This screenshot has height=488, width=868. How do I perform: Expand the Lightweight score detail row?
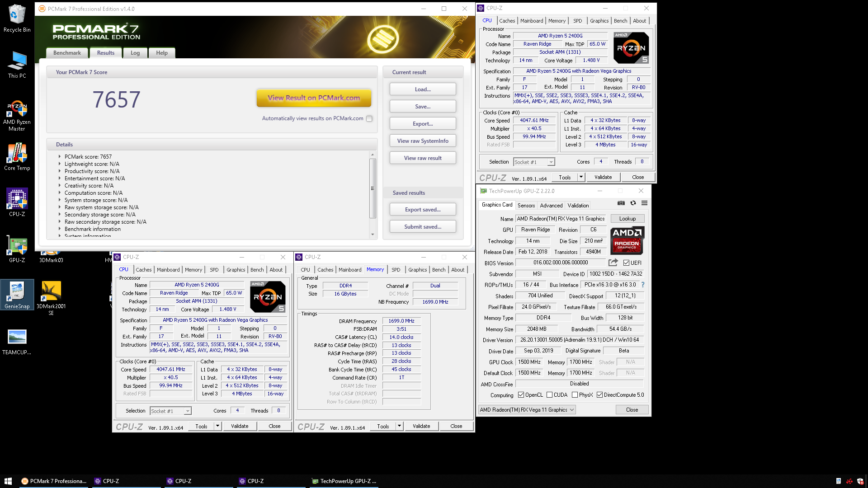59,164
